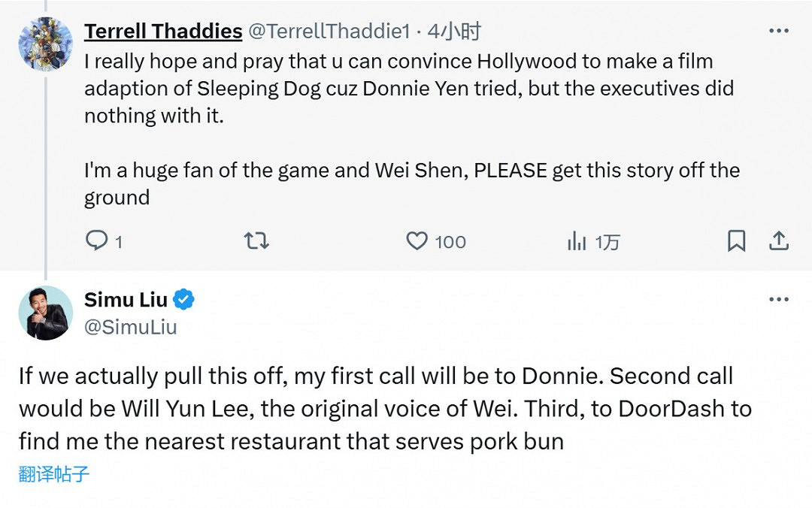Like Terrell Thaddies' tweet with heart icon
Image resolution: width=812 pixels, height=508 pixels.
(x=417, y=241)
